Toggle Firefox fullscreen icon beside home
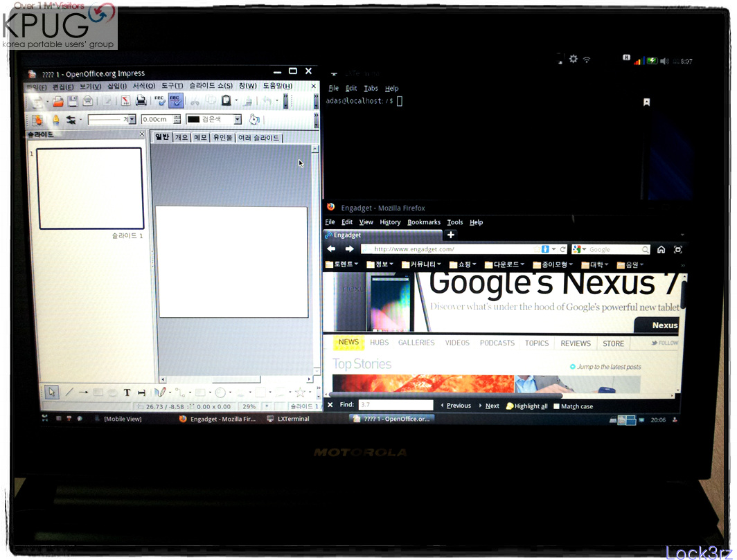Image resolution: width=737 pixels, height=560 pixels. point(677,249)
